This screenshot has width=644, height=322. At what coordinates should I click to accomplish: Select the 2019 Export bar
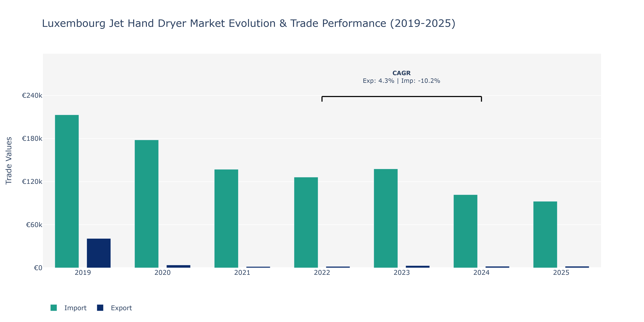(x=99, y=253)
